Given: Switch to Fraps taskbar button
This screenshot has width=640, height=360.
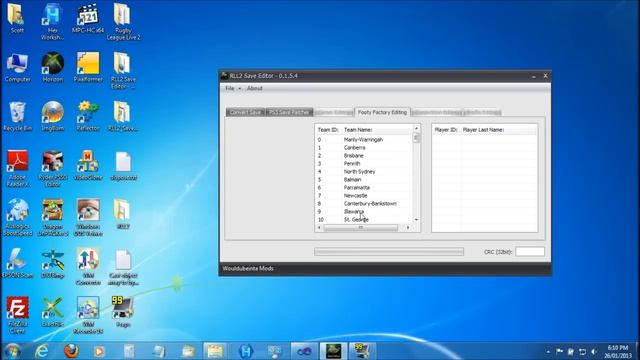Looking at the screenshot, I should pyautogui.click(x=362, y=351).
